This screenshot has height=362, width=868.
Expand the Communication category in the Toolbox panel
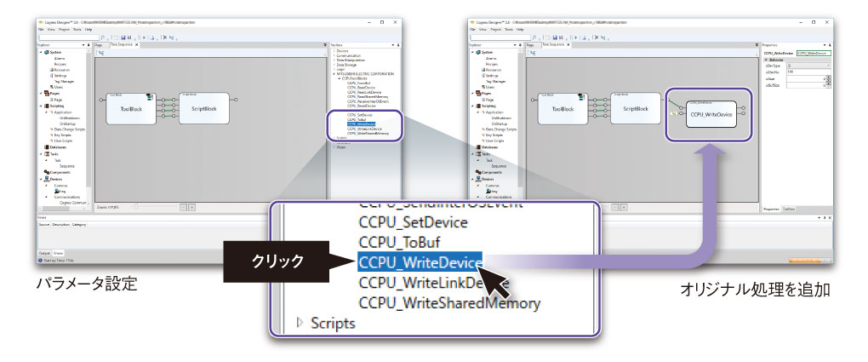coord(334,55)
